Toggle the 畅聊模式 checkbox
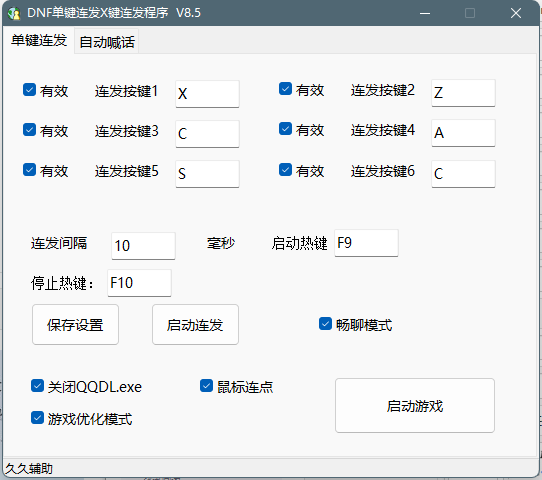The height and width of the screenshot is (480, 542). (325, 324)
